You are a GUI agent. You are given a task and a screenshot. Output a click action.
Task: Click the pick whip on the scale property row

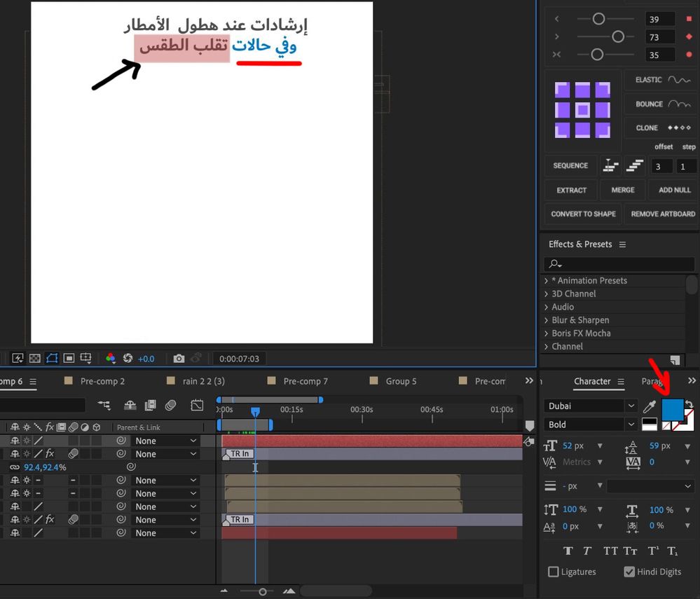pos(131,467)
